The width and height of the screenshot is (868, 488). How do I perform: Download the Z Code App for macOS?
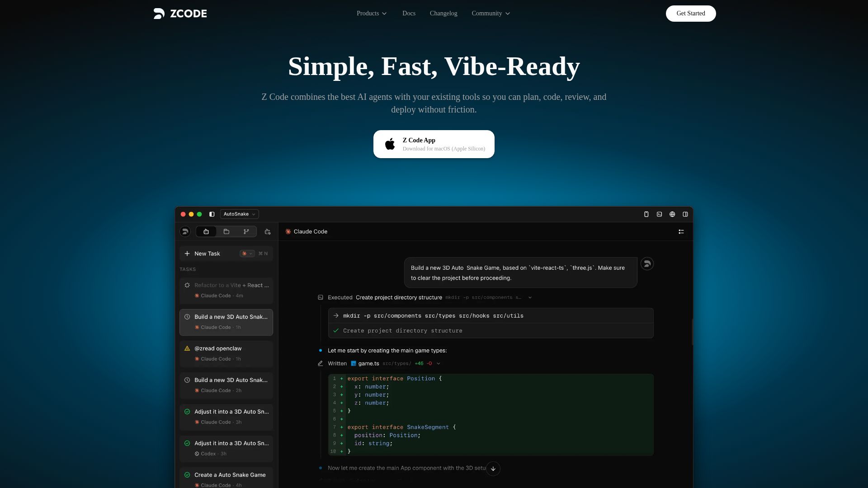pos(434,144)
